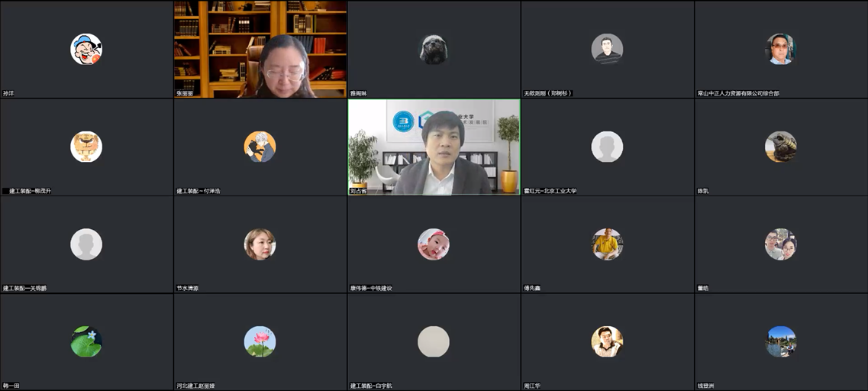Screen dimensions: 868x391
Task: Click the couple photo avatar in third row
Action: [780, 244]
